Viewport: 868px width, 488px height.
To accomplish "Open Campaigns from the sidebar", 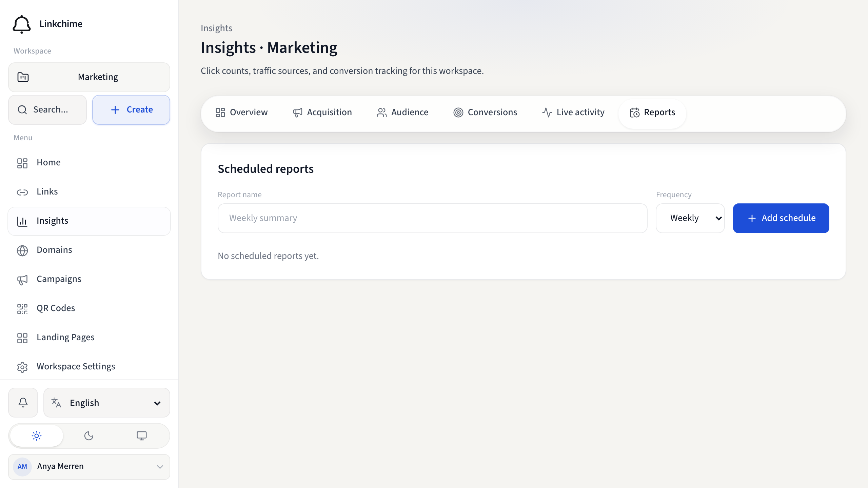I will (89, 279).
